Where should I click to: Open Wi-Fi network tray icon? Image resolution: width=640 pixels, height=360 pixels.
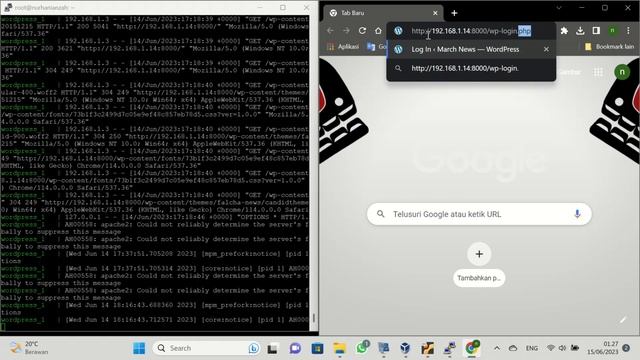(x=551, y=348)
